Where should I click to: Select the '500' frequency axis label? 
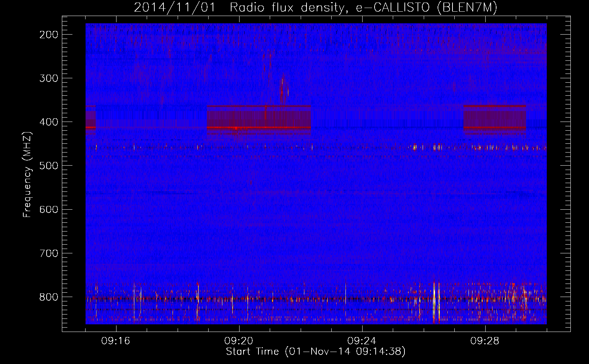click(48, 166)
